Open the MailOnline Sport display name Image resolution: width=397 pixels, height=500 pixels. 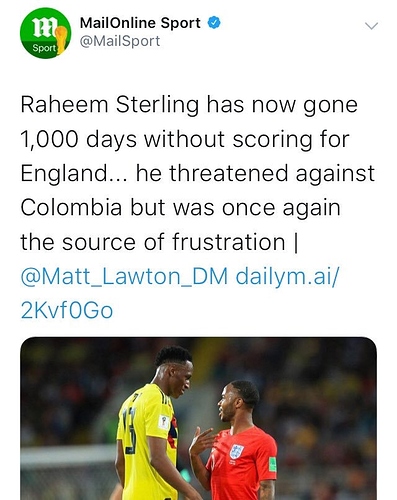pyautogui.click(x=140, y=23)
